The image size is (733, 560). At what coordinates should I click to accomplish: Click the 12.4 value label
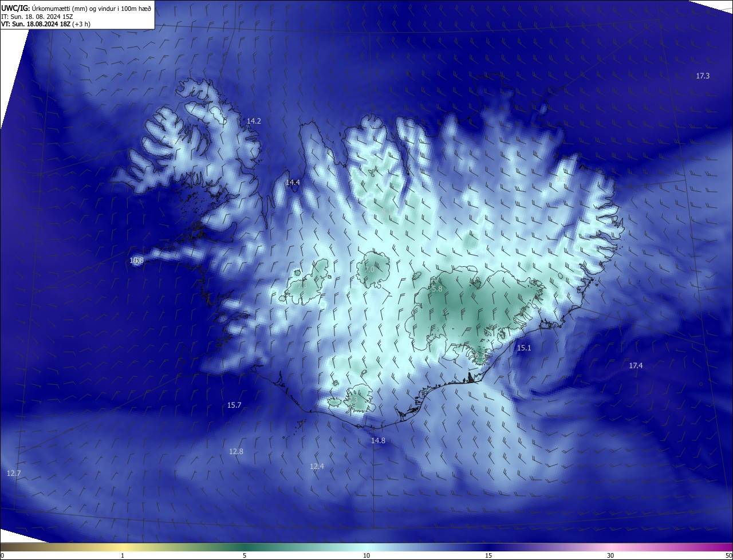[x=317, y=467]
